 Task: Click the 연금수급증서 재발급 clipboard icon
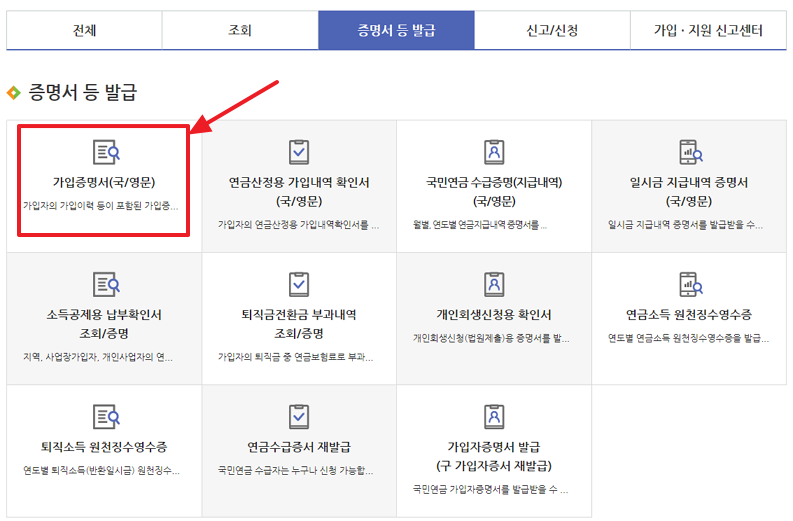(299, 417)
